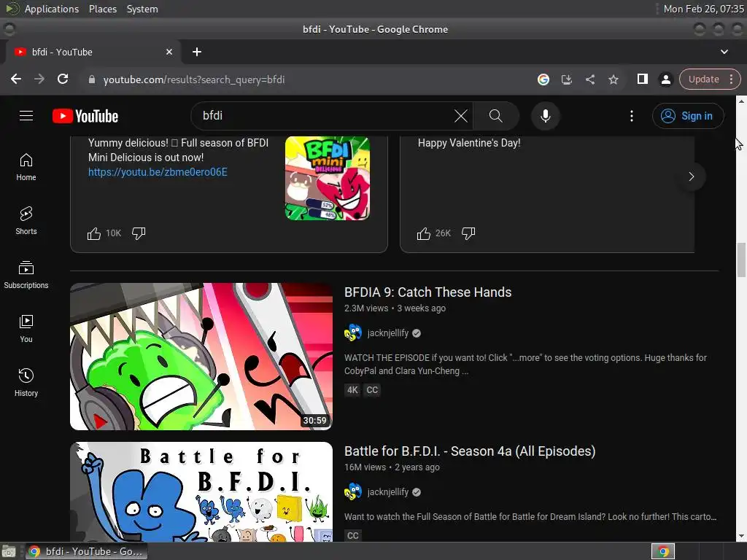747x560 pixels.
Task: Click the YouTube logo
Action: click(x=85, y=116)
